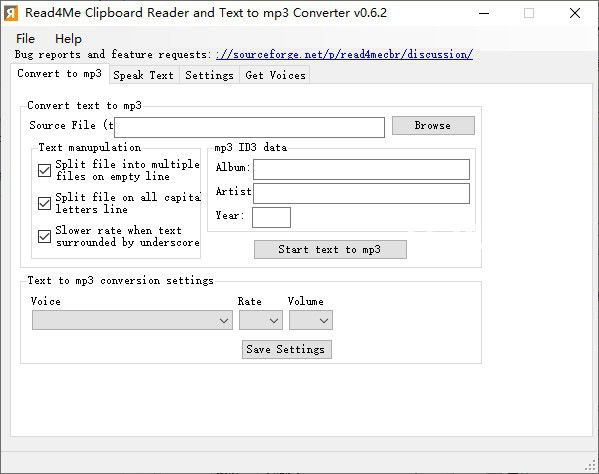
Task: Click the Source File input field
Action: tap(249, 127)
